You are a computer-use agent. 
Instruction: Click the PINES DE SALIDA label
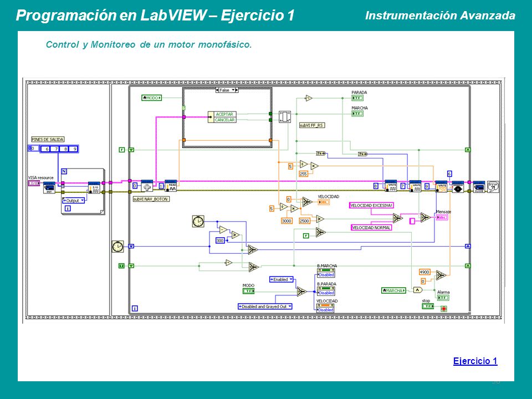(x=48, y=140)
